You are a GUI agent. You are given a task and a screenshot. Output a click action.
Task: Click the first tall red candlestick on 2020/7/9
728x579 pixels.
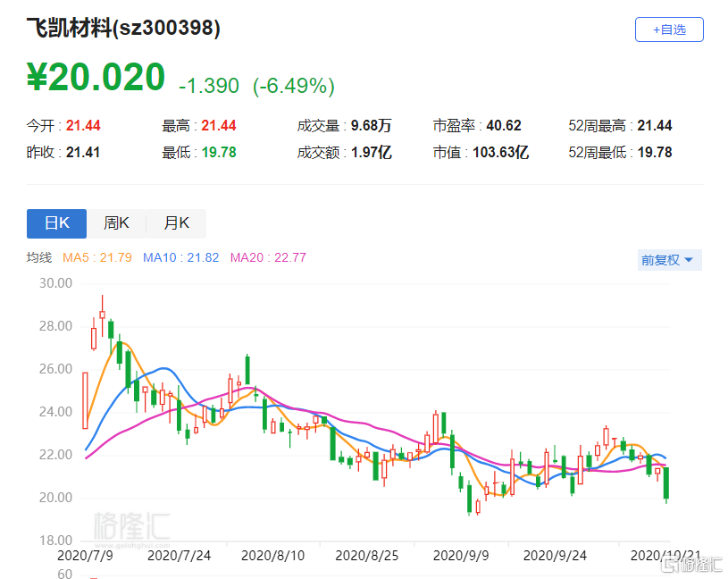click(85, 400)
